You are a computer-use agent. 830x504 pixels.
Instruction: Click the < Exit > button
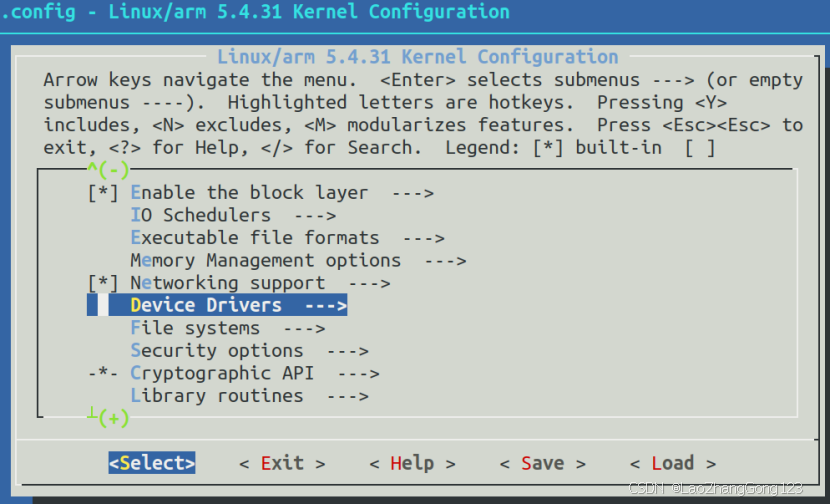282,463
